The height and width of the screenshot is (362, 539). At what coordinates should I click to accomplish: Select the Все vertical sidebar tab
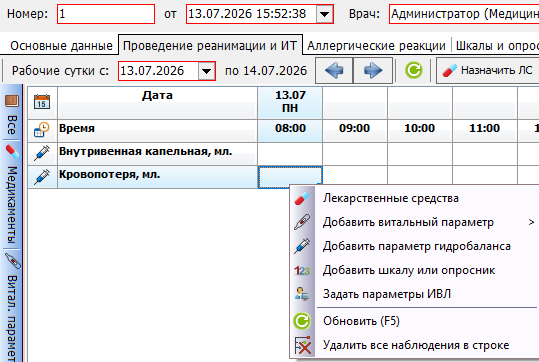point(12,125)
